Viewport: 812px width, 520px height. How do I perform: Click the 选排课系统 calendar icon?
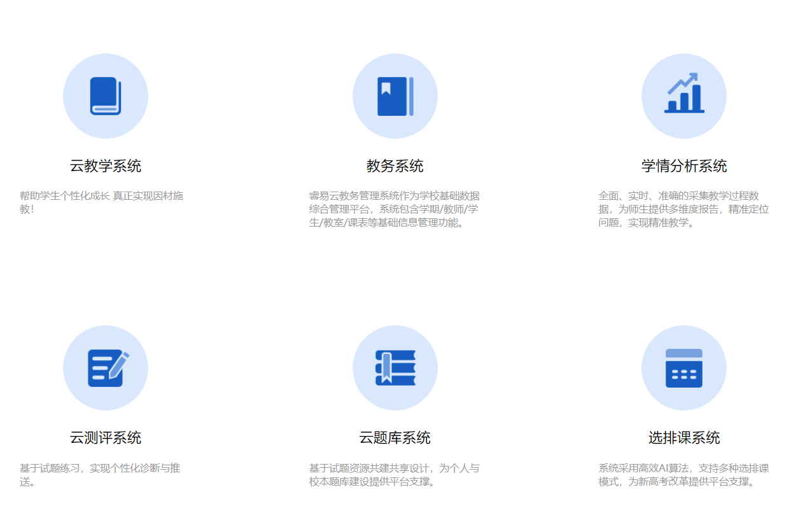click(684, 368)
